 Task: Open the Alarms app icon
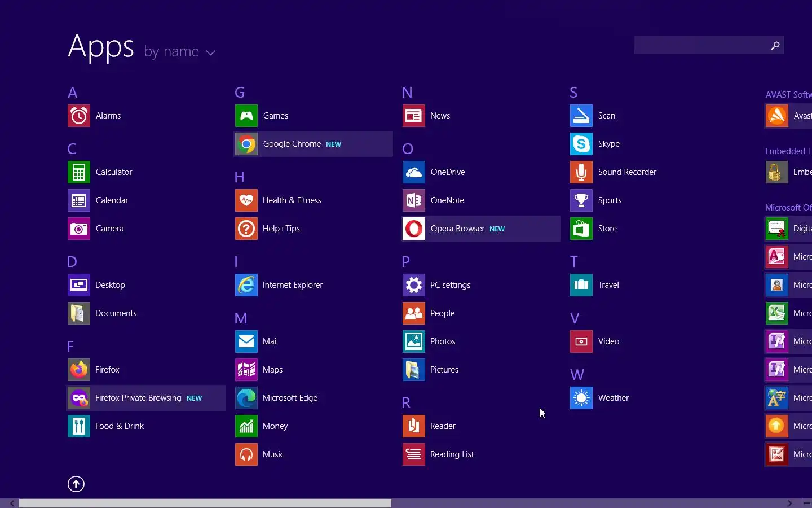(79, 116)
